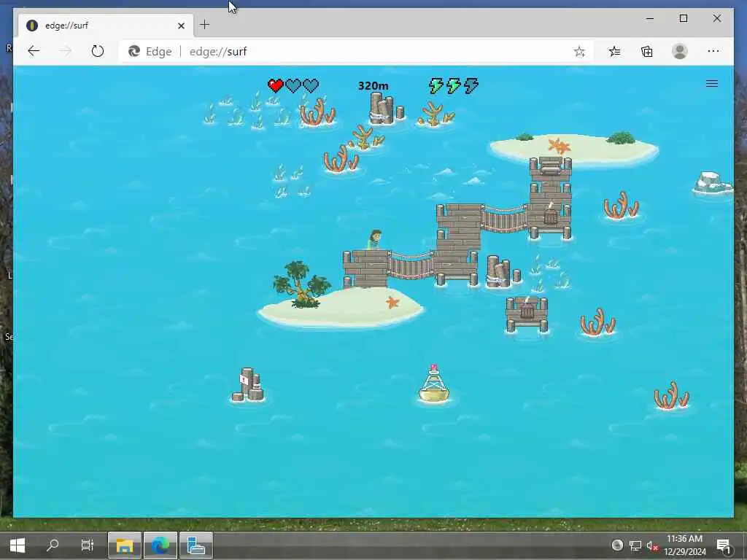Image resolution: width=747 pixels, height=560 pixels.
Task: Click the second empty heart life
Action: (x=293, y=86)
